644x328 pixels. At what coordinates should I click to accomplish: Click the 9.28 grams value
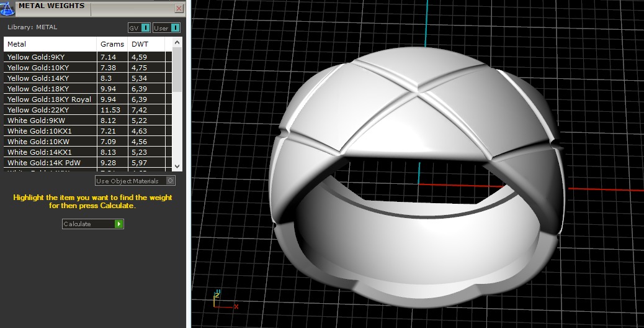pyautogui.click(x=108, y=163)
